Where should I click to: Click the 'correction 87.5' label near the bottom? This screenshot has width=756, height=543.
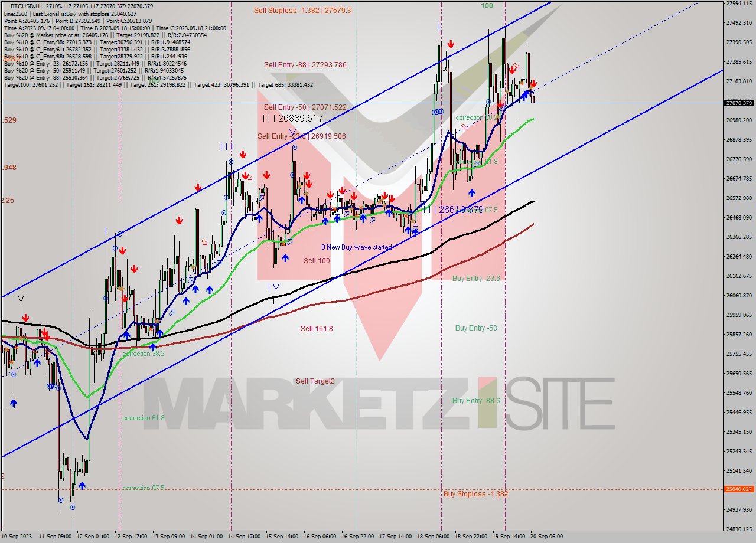pyautogui.click(x=144, y=488)
